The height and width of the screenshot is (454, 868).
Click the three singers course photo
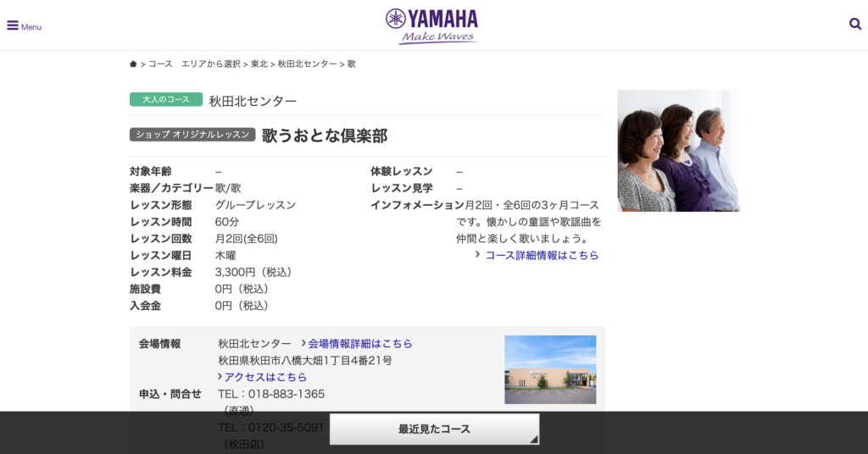(679, 151)
